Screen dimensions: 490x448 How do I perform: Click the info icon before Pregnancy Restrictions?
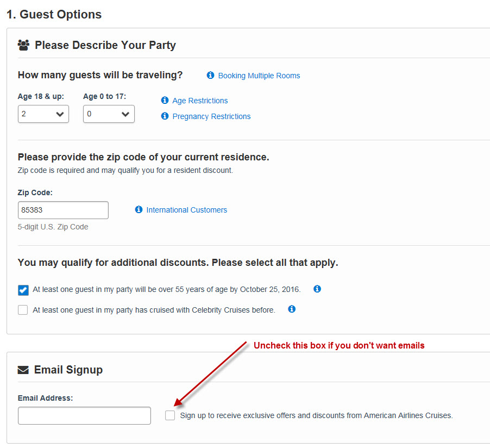pyautogui.click(x=165, y=116)
